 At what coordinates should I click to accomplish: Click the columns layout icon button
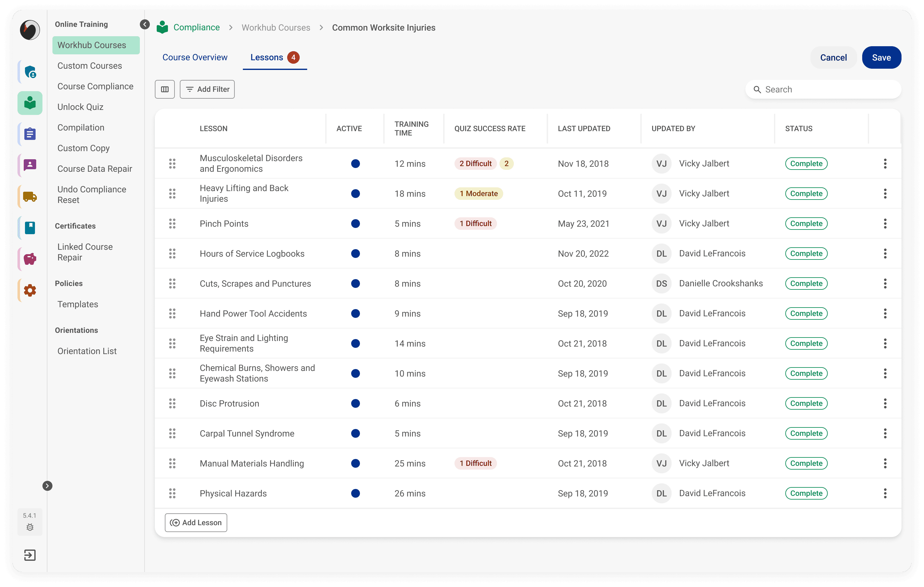point(165,89)
